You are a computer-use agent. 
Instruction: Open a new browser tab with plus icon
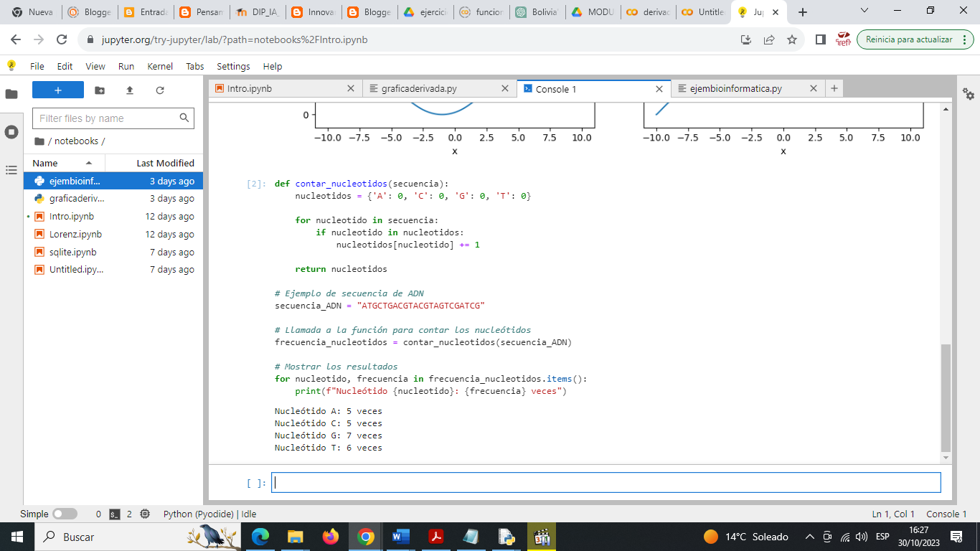click(x=803, y=12)
